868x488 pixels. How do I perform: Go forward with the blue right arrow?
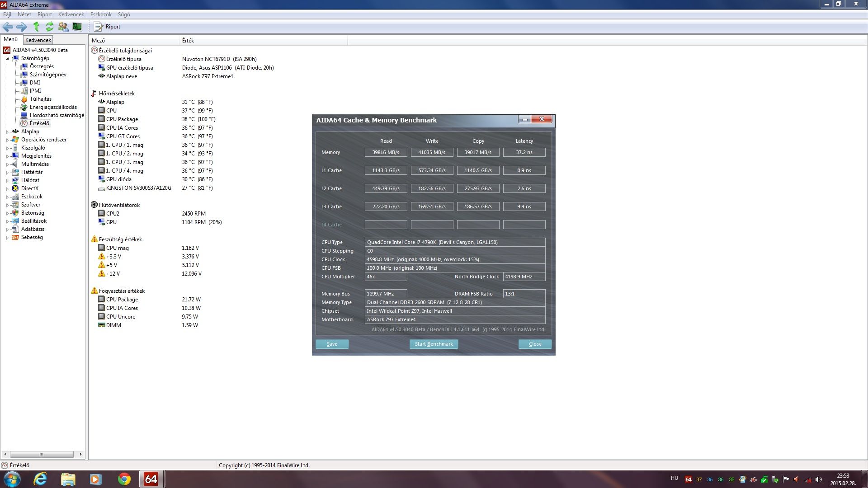click(x=21, y=27)
